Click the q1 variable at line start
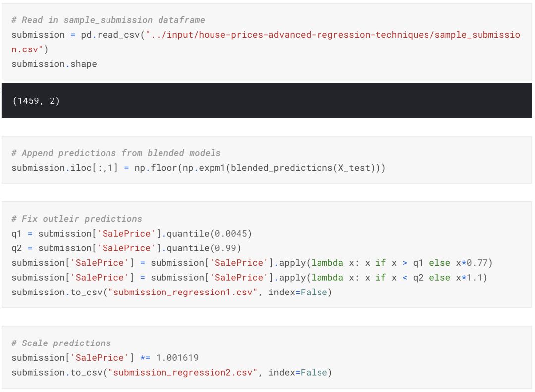535x392 pixels. pyautogui.click(x=17, y=234)
